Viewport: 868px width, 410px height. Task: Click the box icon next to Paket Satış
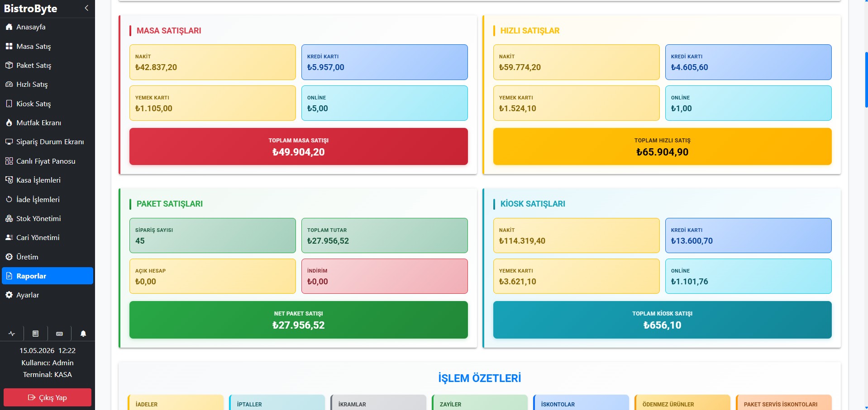point(9,65)
